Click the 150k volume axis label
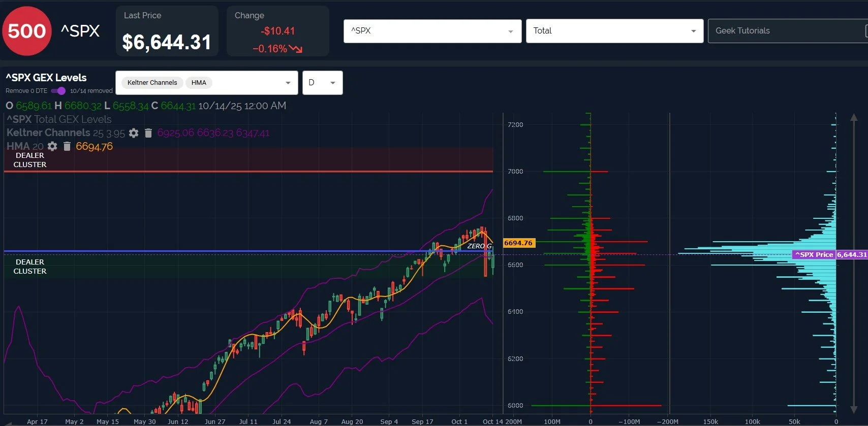868x426 pixels. (710, 422)
